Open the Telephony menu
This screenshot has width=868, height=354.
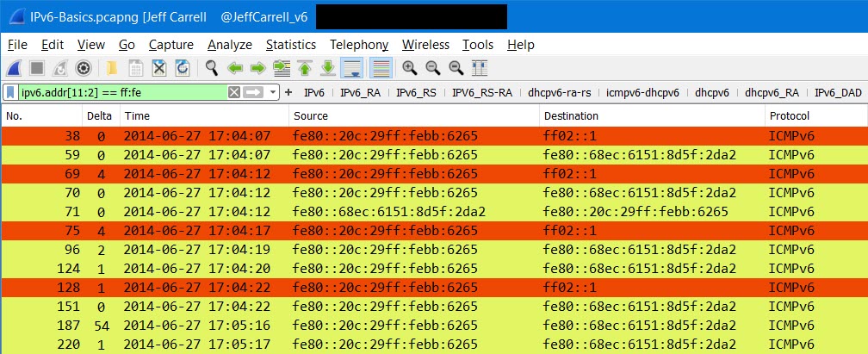coord(359,45)
